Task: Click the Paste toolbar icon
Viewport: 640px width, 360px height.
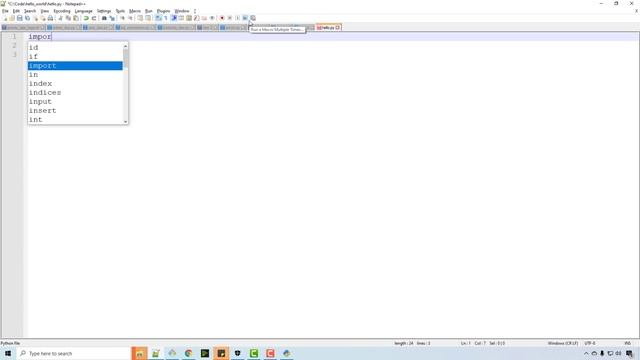Action: pyautogui.click(x=76, y=18)
